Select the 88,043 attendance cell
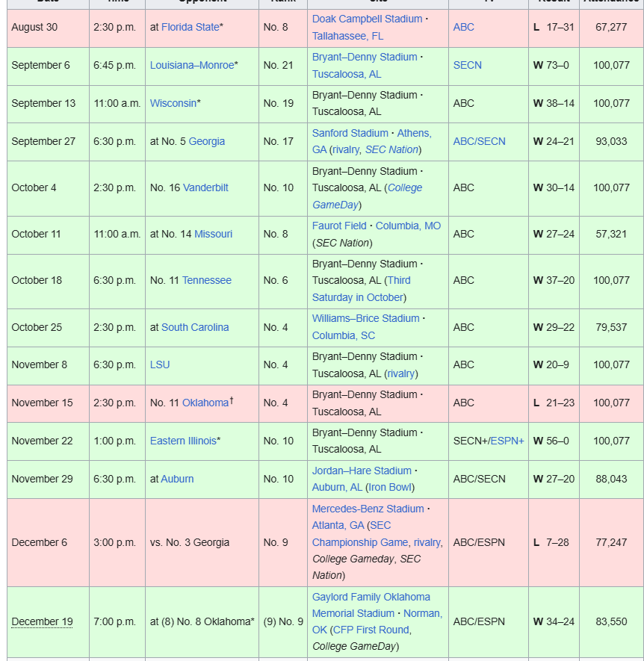Viewport: 644px width, 661px height. coord(611,479)
